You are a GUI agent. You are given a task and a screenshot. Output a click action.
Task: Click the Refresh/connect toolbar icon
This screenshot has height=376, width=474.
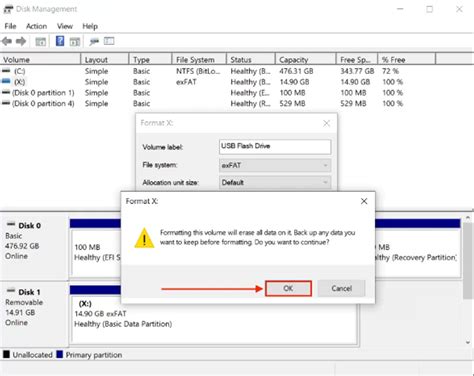pos(94,41)
